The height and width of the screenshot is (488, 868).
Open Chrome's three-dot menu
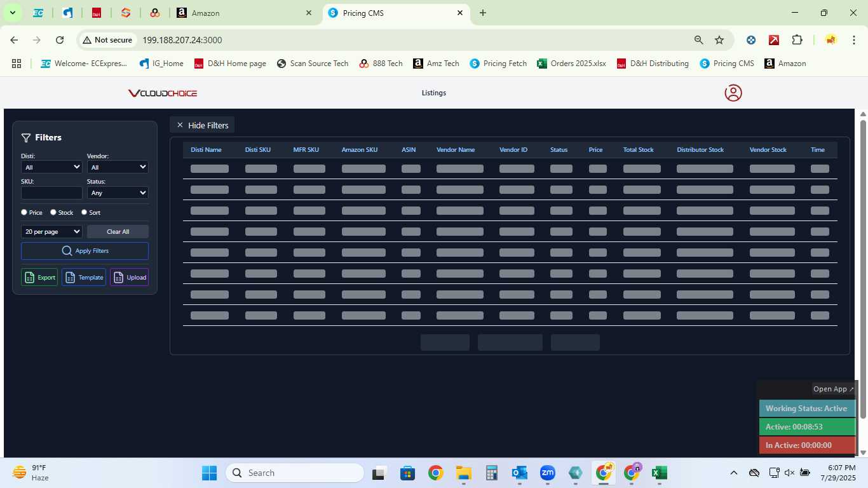pyautogui.click(x=853, y=40)
